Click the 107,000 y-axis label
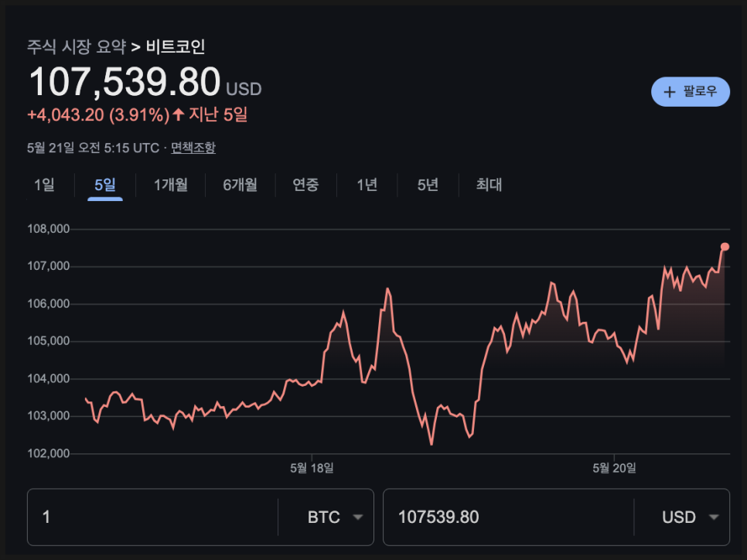 (x=49, y=266)
